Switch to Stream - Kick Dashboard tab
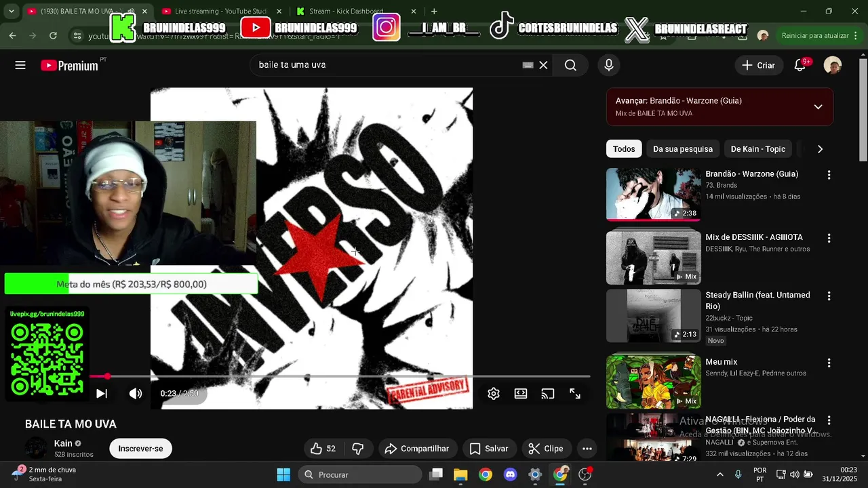The width and height of the screenshot is (868, 488). coord(356,11)
